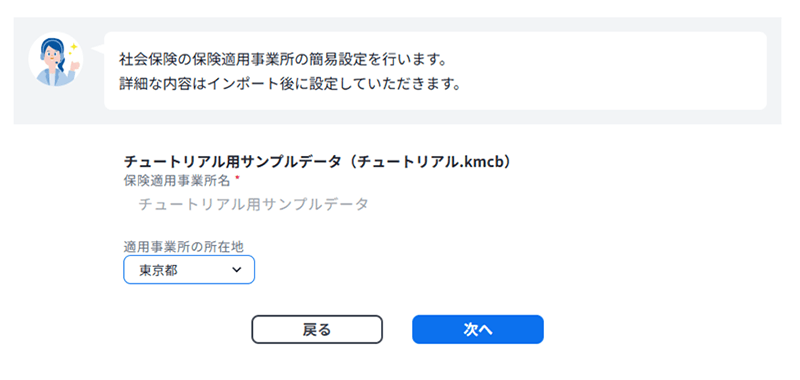Click the 保険適用事業所名 field label
The image size is (800, 380).
(x=178, y=180)
